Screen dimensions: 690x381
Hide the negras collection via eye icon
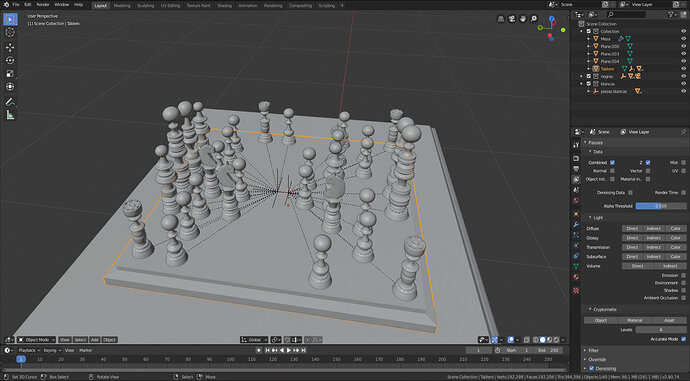683,76
